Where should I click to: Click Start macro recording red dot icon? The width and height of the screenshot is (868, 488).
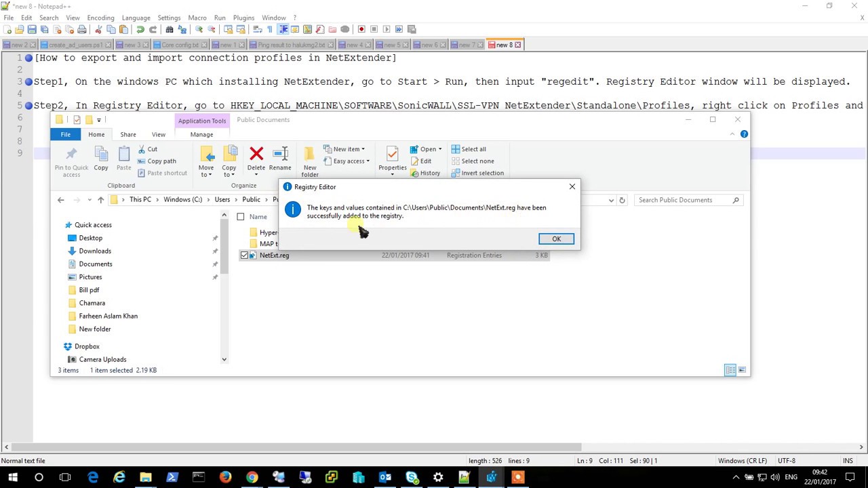pyautogui.click(x=361, y=29)
